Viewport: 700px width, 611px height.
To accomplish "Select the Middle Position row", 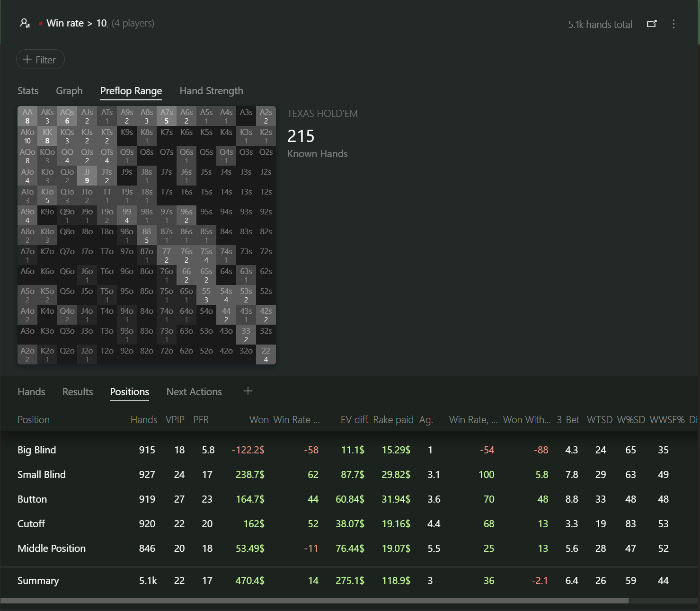I will coord(349,549).
